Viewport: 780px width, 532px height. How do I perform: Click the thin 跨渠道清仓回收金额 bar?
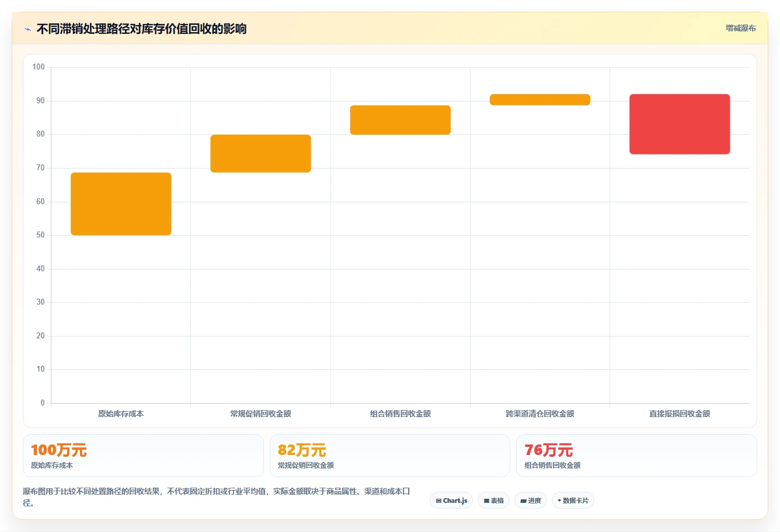pos(540,100)
